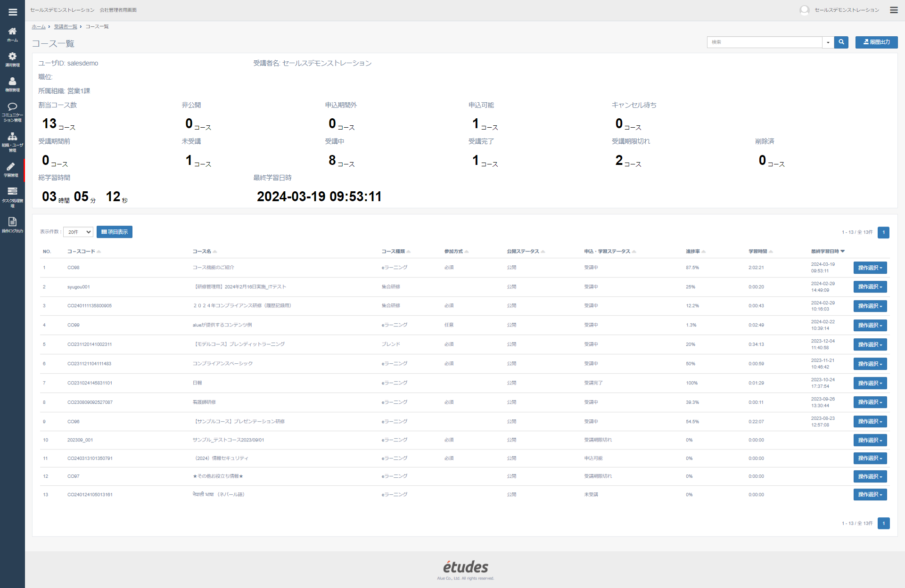
Task: Open 操作選択 dropdown for Nepali course row
Action: [x=870, y=494]
